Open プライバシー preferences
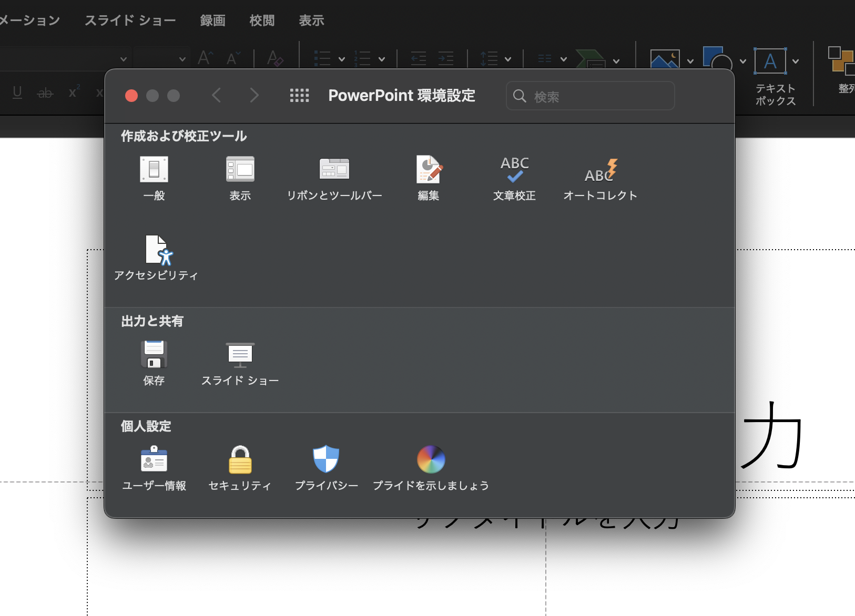 coord(326,468)
